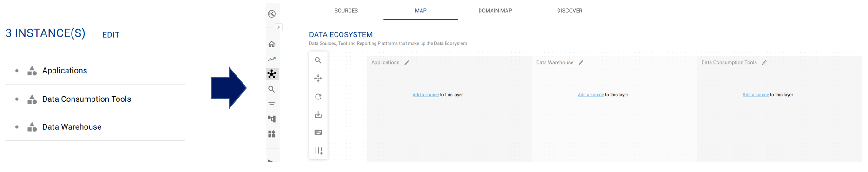Click the map toolbar search icon
This screenshot has width=868, height=172.
(x=318, y=60)
